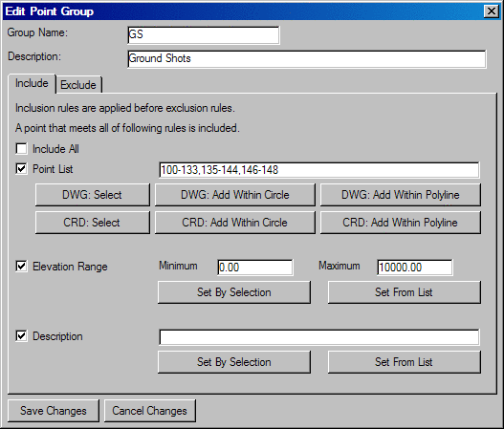Click Set By Selection under Elevation Range
This screenshot has width=504, height=429.
click(234, 292)
